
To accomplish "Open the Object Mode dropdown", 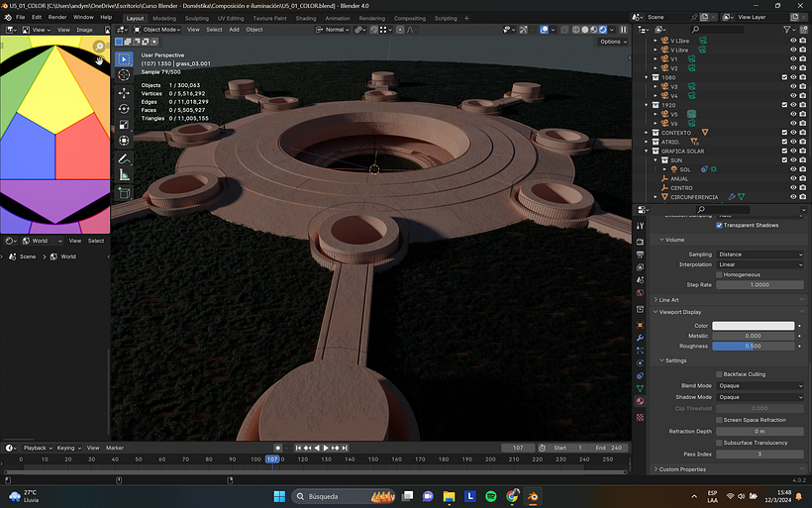I will pos(157,30).
